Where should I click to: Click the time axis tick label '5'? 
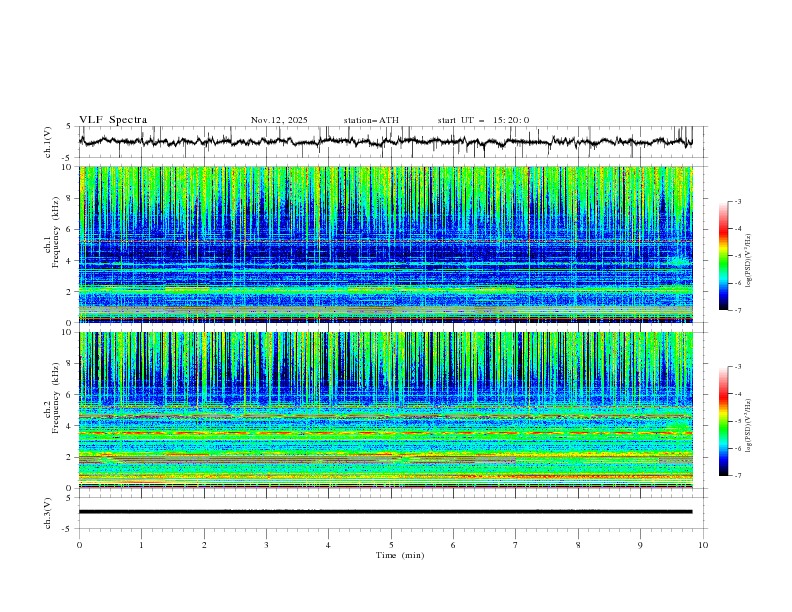[391, 545]
